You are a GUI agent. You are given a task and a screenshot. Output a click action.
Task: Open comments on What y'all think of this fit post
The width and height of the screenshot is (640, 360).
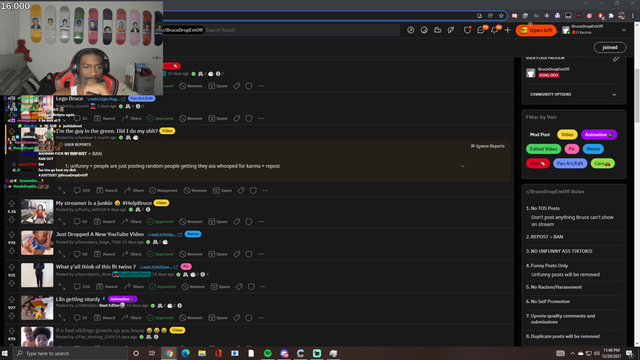[x=81, y=287]
